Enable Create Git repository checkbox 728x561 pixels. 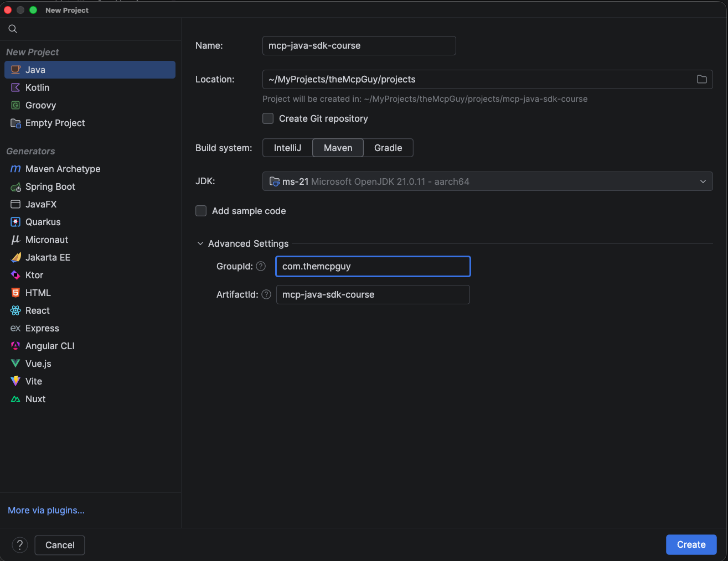pyautogui.click(x=268, y=118)
